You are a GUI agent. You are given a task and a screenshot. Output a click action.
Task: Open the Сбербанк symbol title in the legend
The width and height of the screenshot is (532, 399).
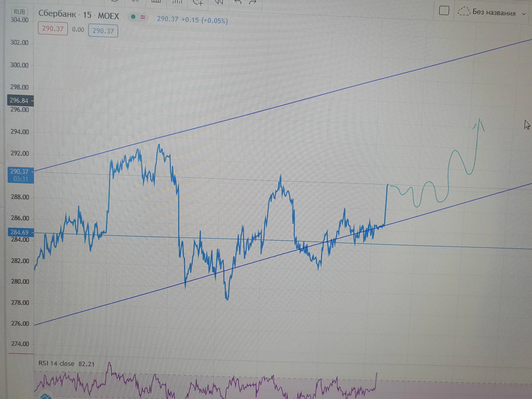(x=57, y=13)
